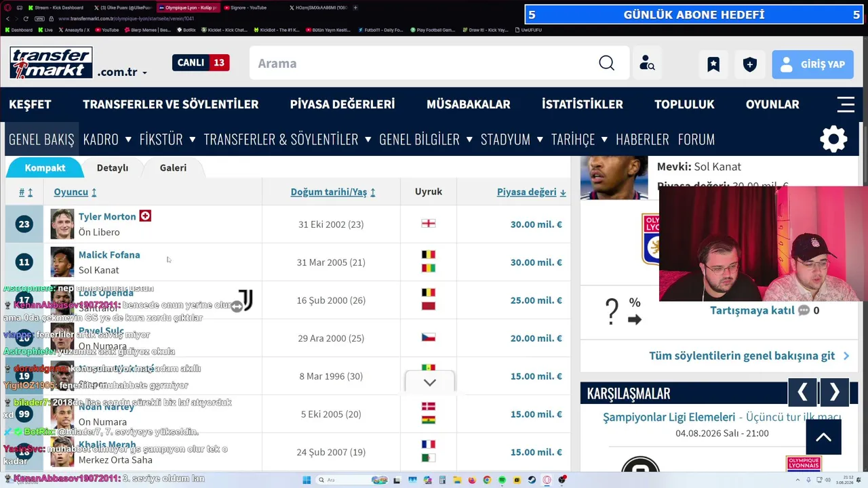
Task: Click the GİRİŞ YAP login button
Action: pyautogui.click(x=812, y=64)
